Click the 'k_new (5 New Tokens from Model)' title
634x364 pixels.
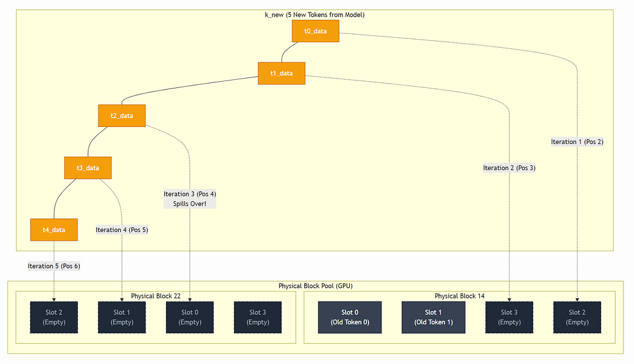[315, 15]
